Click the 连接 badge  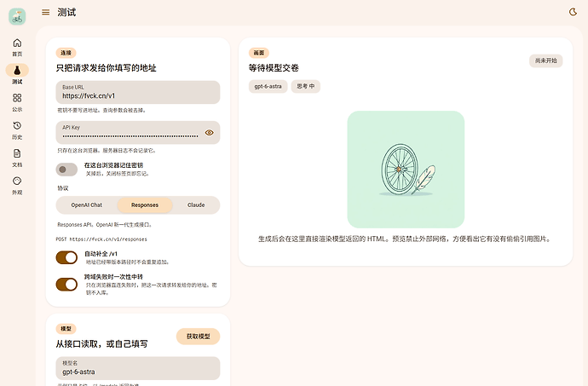tap(66, 53)
